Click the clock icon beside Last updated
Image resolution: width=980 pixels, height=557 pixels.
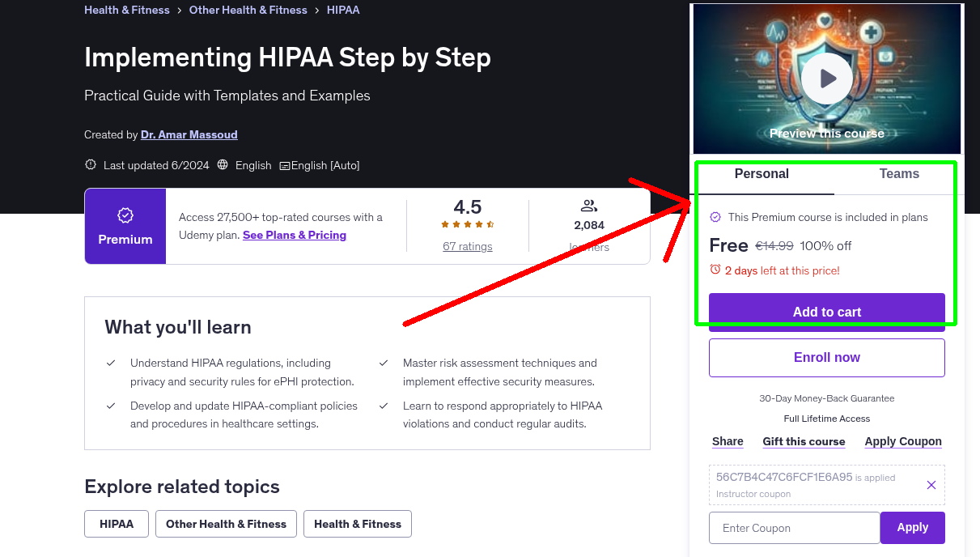pos(90,164)
